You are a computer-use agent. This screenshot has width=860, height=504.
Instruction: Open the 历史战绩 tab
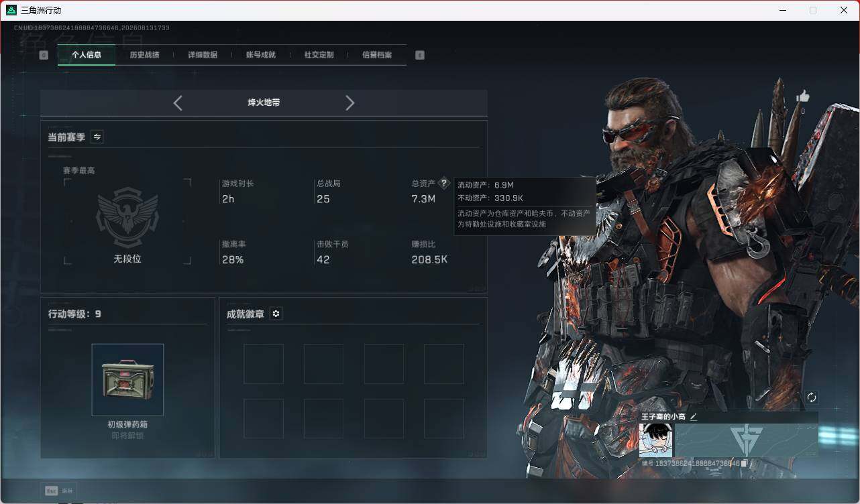pos(144,55)
